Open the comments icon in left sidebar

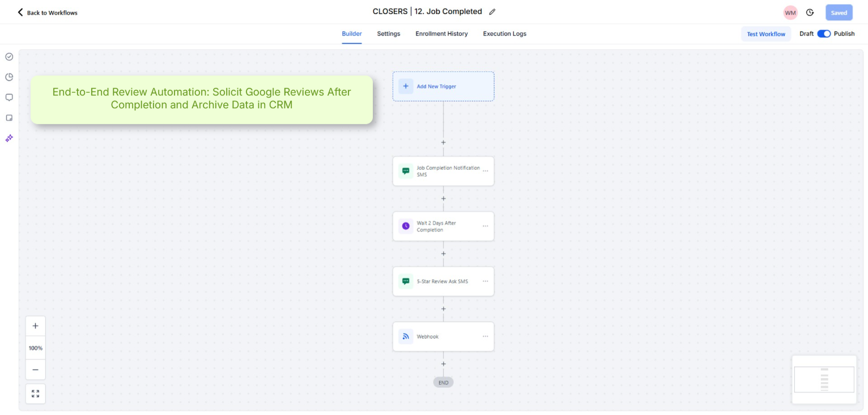click(9, 97)
